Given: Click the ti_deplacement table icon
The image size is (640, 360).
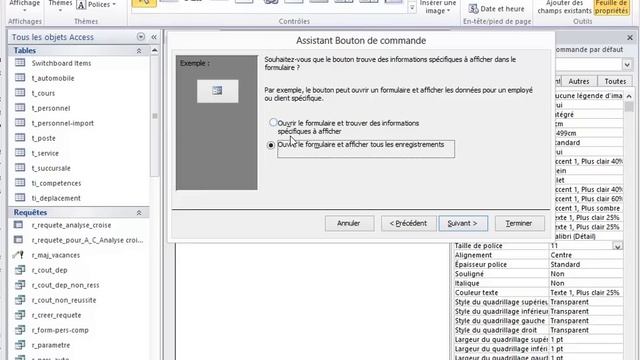Looking at the screenshot, I should pos(20,198).
